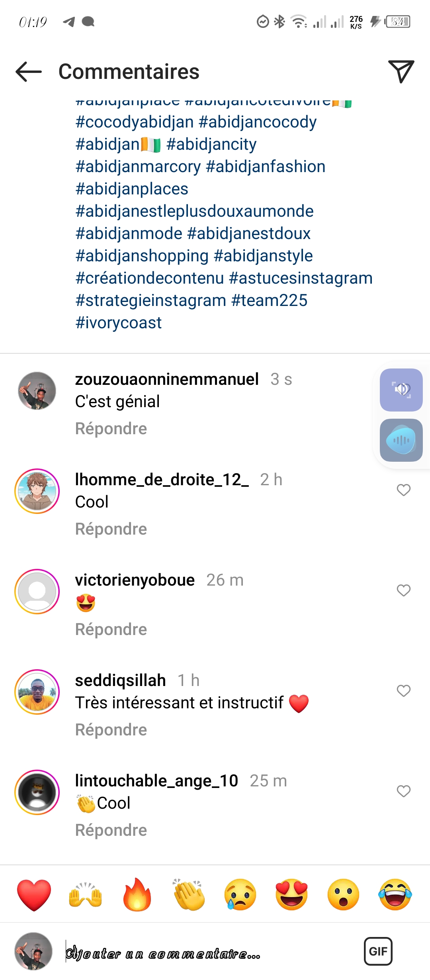This screenshot has height=980, width=430.
Task: Insert the clapping hands quick emoji
Action: pyautogui.click(x=189, y=895)
